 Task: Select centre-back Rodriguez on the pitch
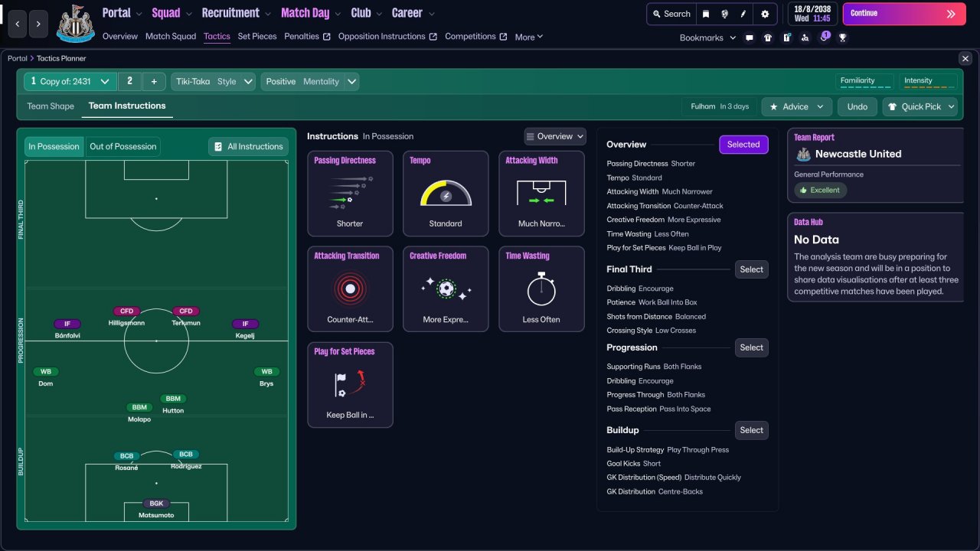[x=186, y=460]
